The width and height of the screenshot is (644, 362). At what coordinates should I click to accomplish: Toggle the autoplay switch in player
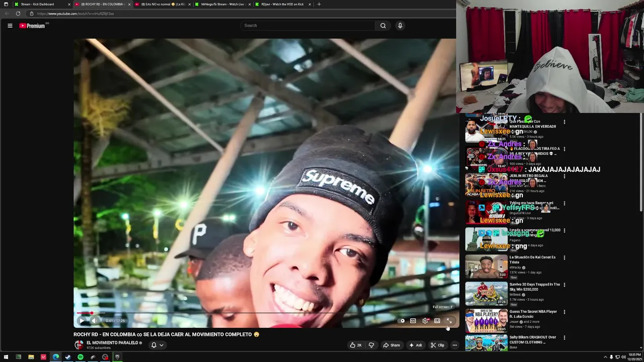(401, 321)
